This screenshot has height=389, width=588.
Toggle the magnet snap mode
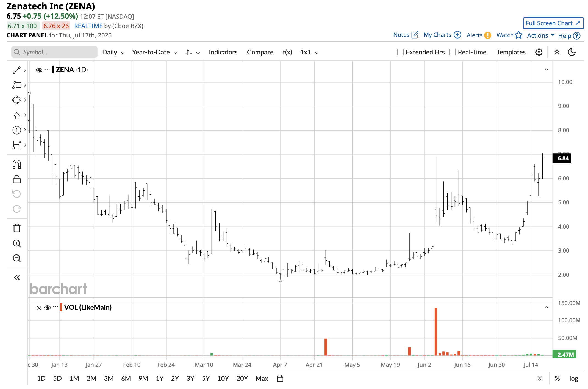[17, 165]
